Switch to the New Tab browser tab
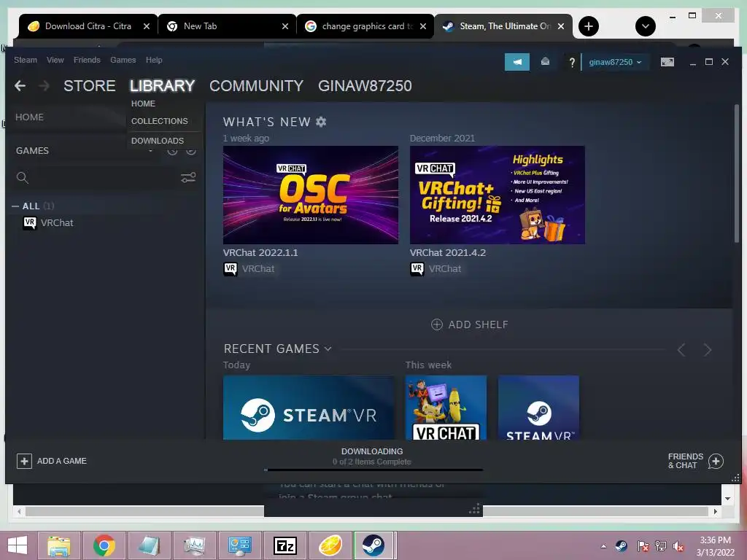Viewport: 747px width, 560px height. (x=227, y=26)
